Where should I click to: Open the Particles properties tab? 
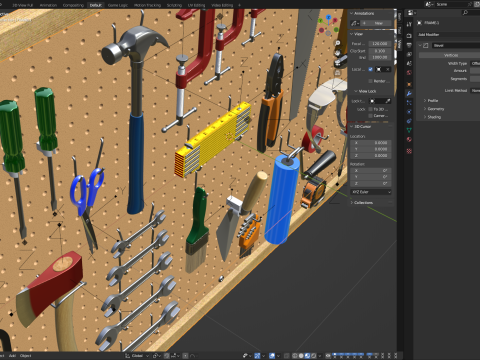[409, 103]
